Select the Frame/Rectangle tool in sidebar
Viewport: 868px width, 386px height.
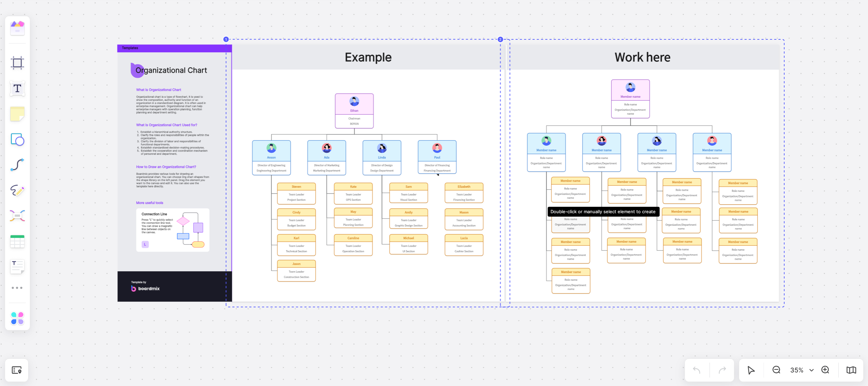point(17,63)
